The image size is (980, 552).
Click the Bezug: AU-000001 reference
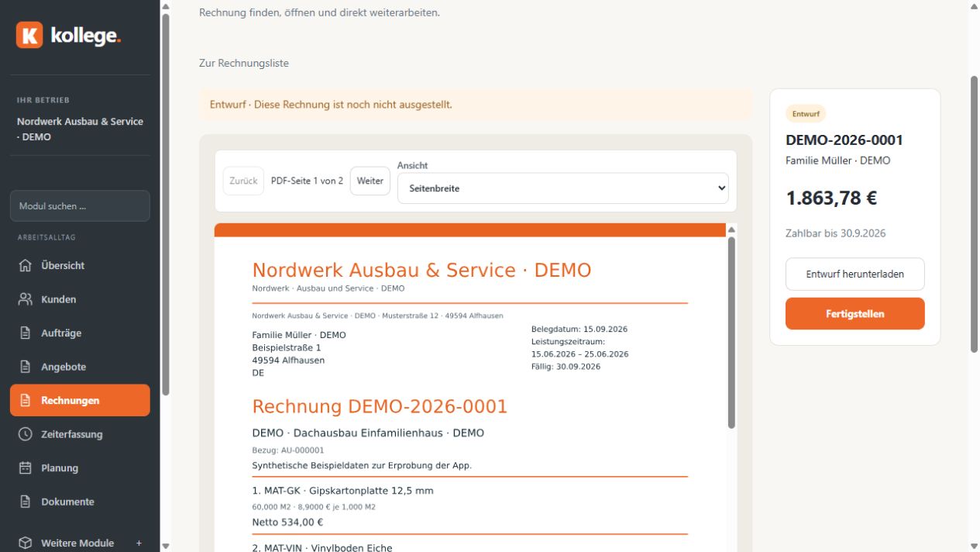click(288, 450)
